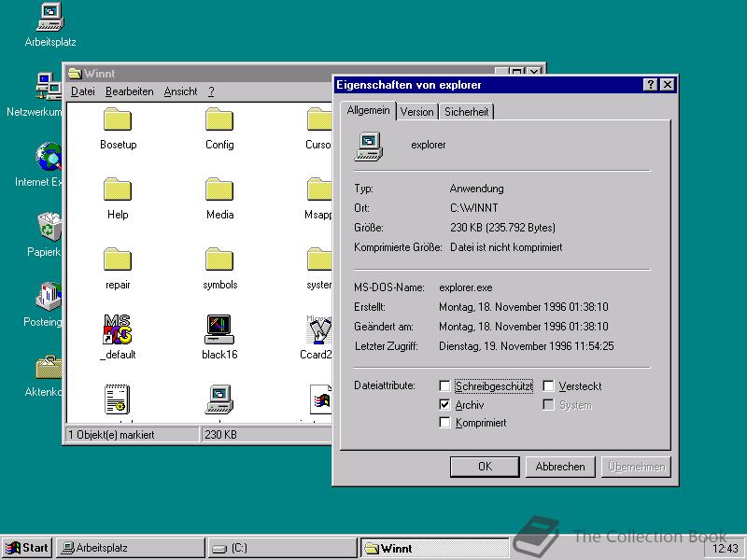
Task: Click the help question mark button in dialog title
Action: [x=650, y=85]
